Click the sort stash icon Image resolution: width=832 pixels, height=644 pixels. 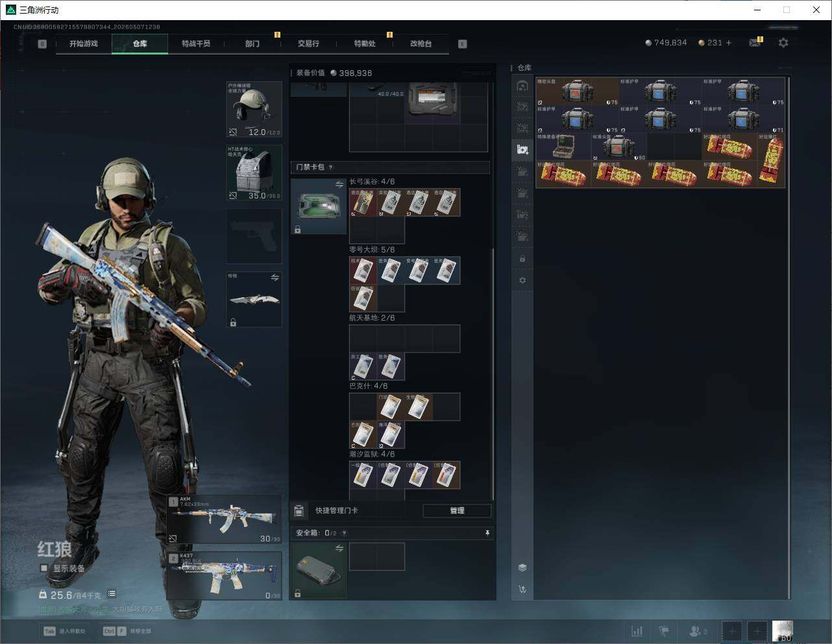[522, 589]
